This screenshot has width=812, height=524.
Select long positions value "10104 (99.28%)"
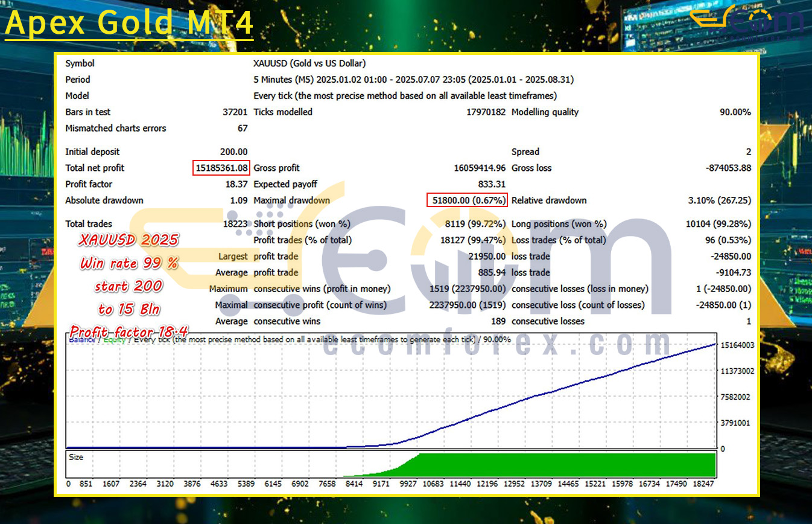pos(718,225)
